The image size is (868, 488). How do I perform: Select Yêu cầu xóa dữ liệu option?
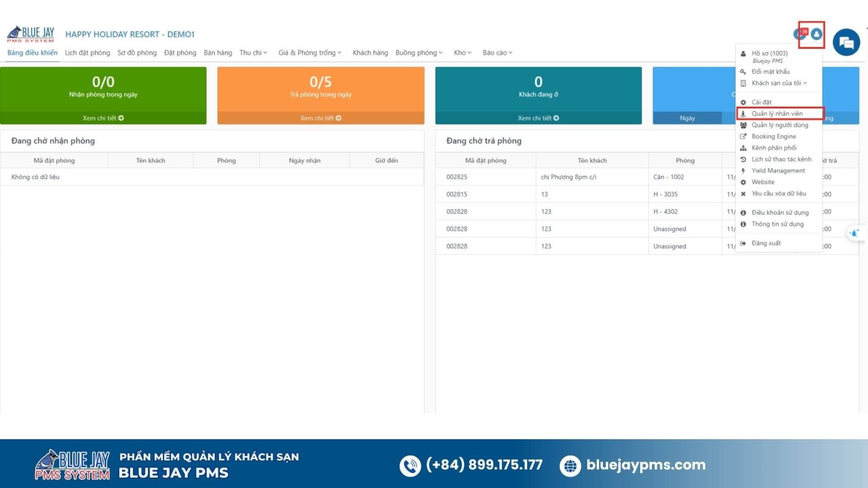tap(780, 193)
